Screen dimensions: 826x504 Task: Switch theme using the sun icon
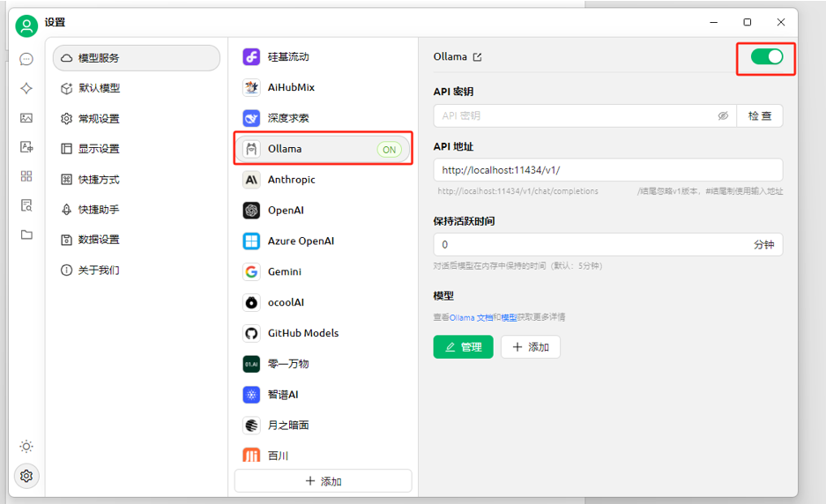coord(26,447)
